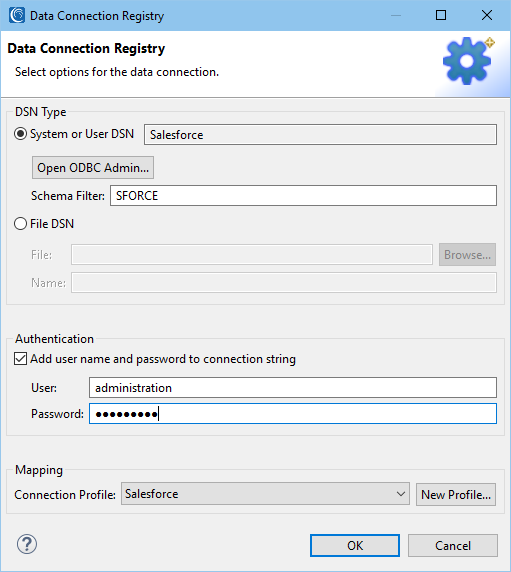The width and height of the screenshot is (511, 572).
Task: Click the Browse button for File
Action: click(x=468, y=255)
